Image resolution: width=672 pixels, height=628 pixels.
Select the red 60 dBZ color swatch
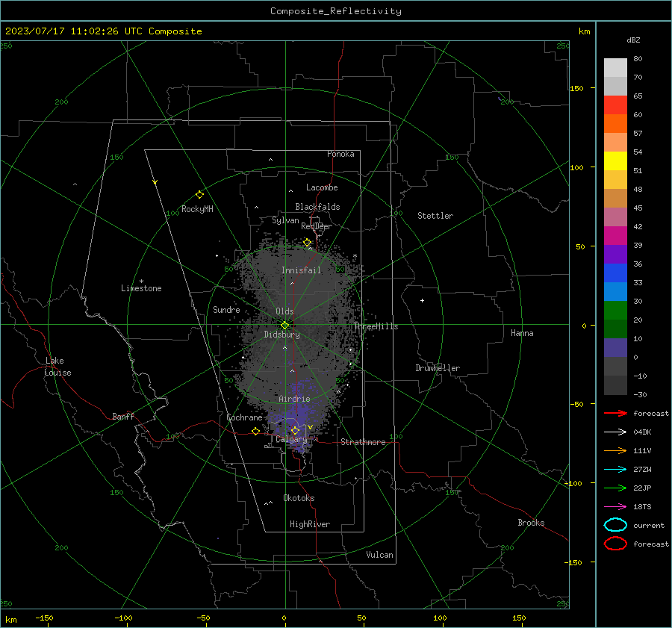615,105
